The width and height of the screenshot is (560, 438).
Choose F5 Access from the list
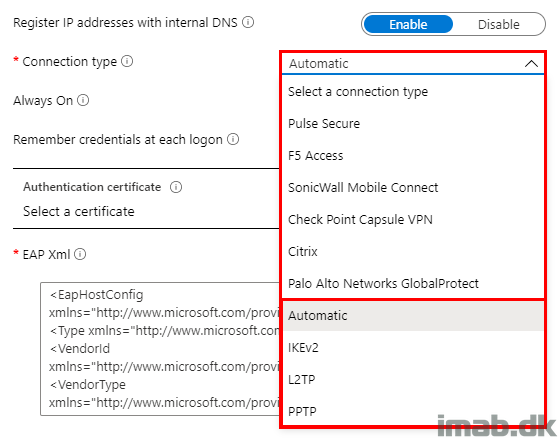click(413, 156)
